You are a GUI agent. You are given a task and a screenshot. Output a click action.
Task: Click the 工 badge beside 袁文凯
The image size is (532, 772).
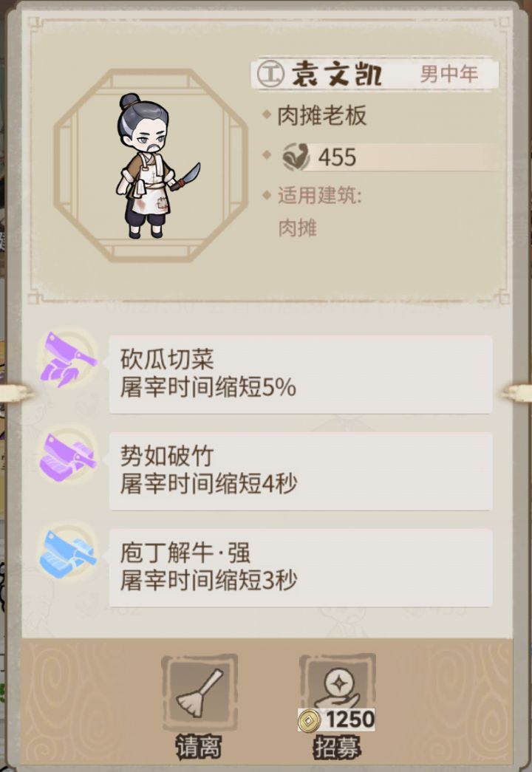pyautogui.click(x=270, y=74)
